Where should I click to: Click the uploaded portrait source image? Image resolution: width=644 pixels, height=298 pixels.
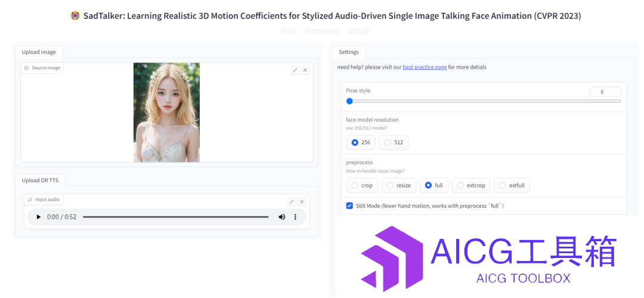pyautogui.click(x=167, y=112)
